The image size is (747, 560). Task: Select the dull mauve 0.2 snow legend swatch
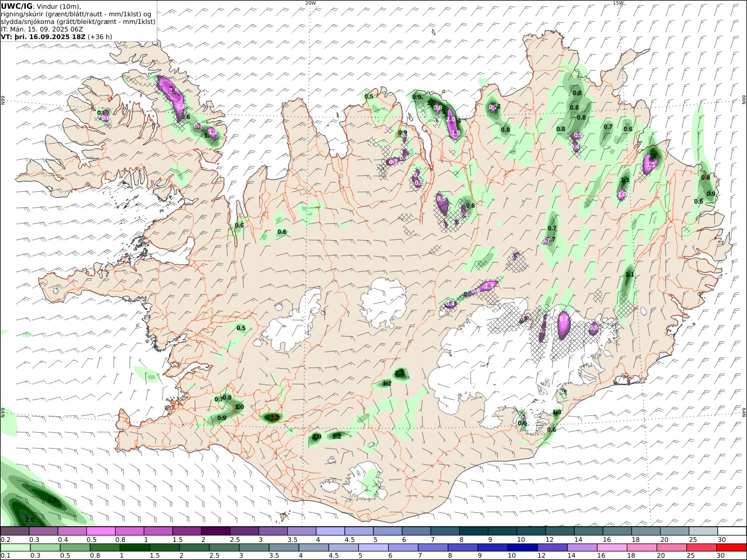click(x=15, y=531)
